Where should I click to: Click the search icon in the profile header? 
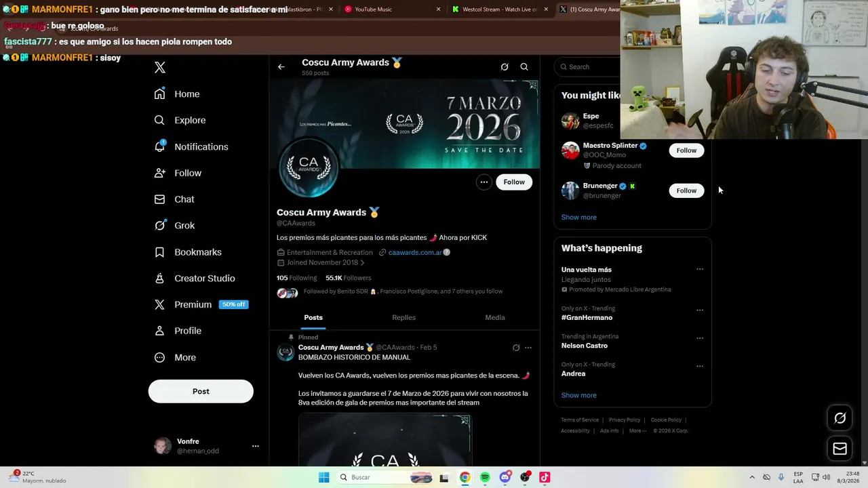coord(524,66)
